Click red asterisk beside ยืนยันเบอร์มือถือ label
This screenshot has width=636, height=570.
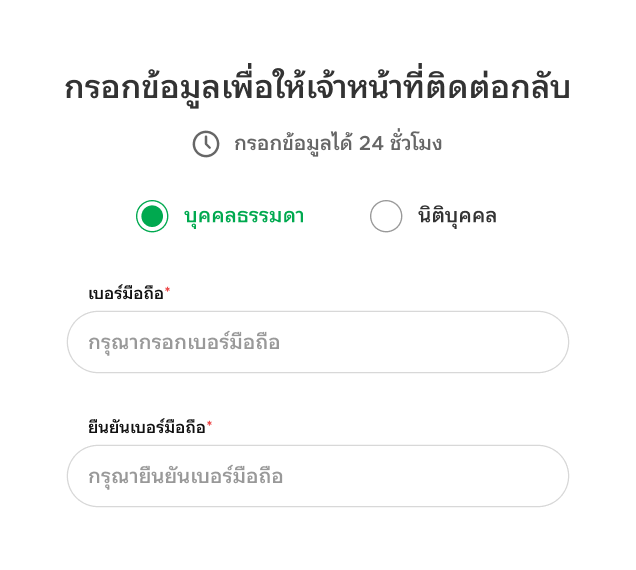210,424
